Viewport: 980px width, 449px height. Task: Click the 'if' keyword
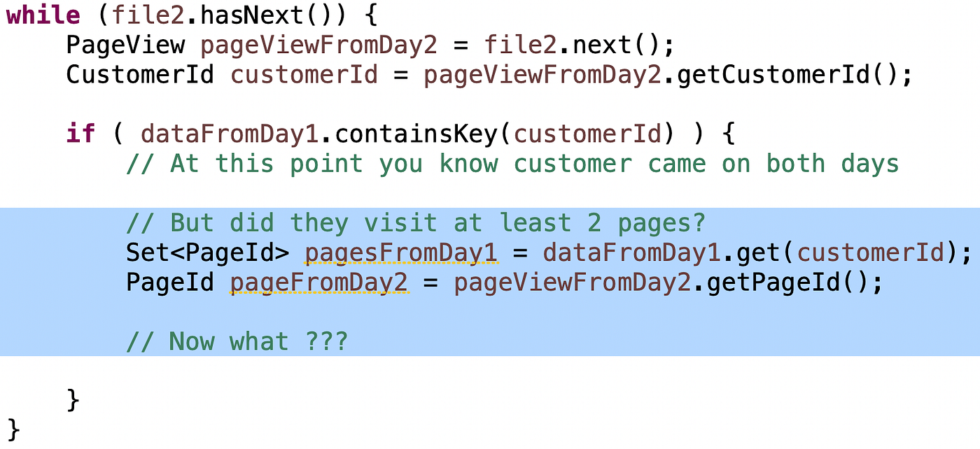[80, 133]
